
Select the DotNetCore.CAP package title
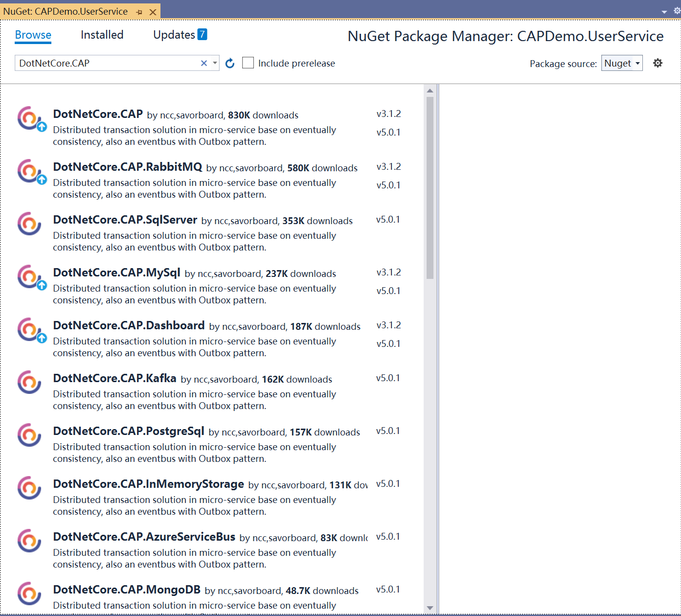98,114
